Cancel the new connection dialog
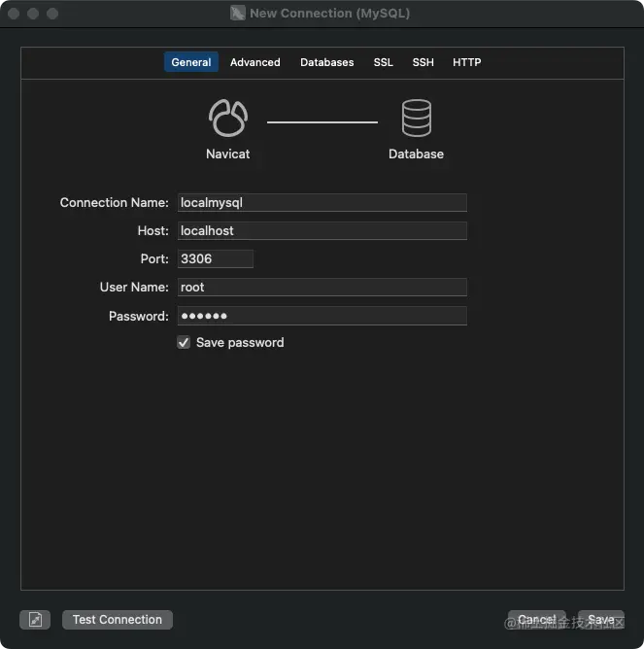 coord(537,620)
